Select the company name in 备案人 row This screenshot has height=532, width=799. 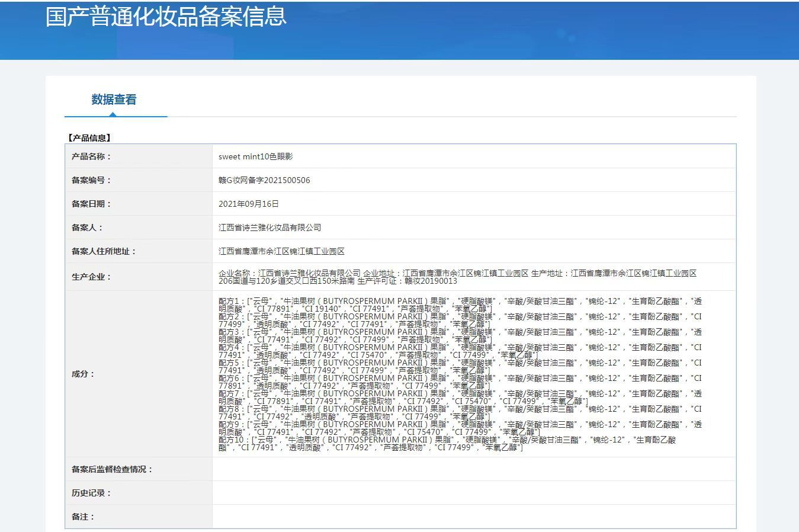(x=269, y=227)
